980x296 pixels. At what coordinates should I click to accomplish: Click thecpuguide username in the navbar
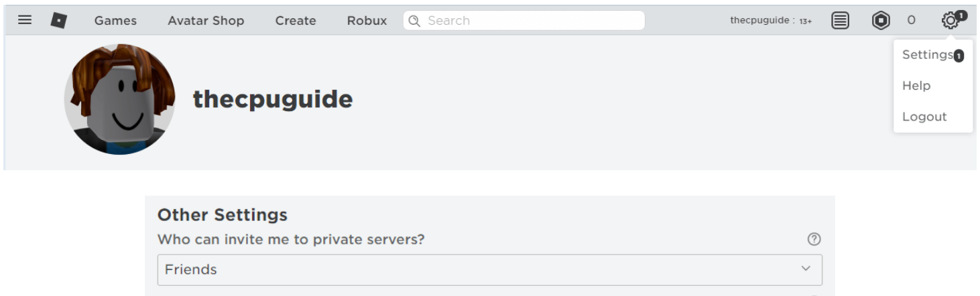(759, 21)
